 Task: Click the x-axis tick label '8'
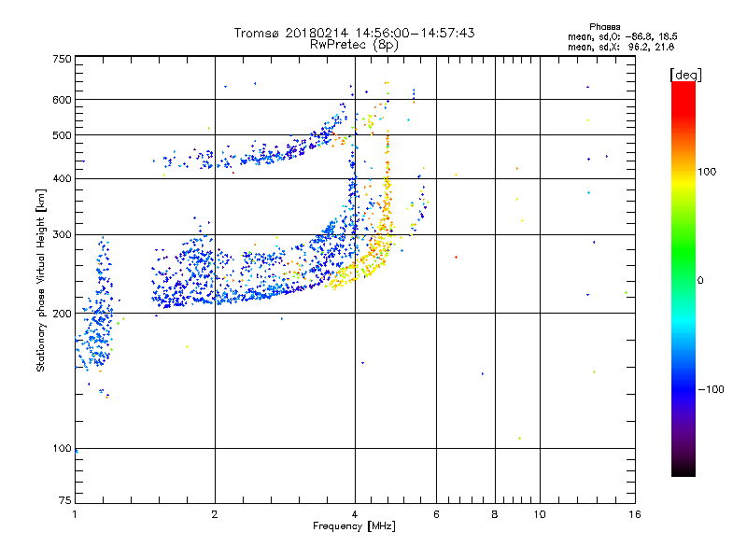pos(495,514)
